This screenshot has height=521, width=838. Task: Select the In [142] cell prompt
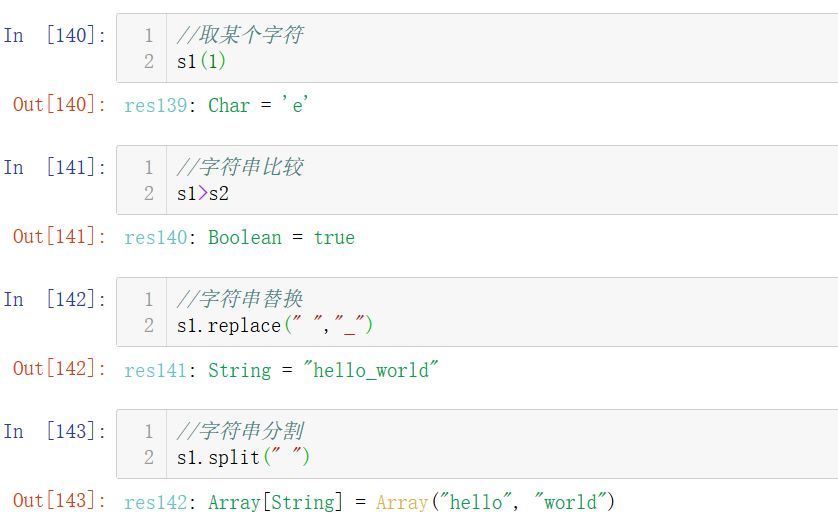click(x=54, y=300)
